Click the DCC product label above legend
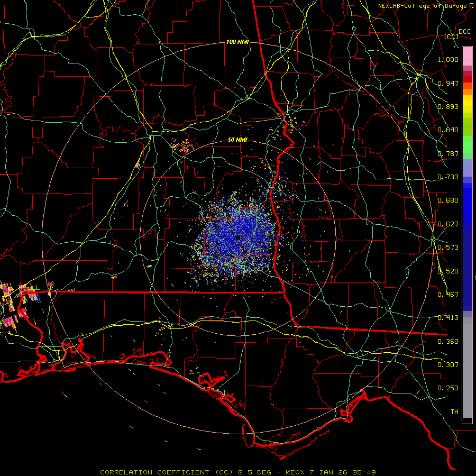This screenshot has width=476, height=476. [464, 32]
